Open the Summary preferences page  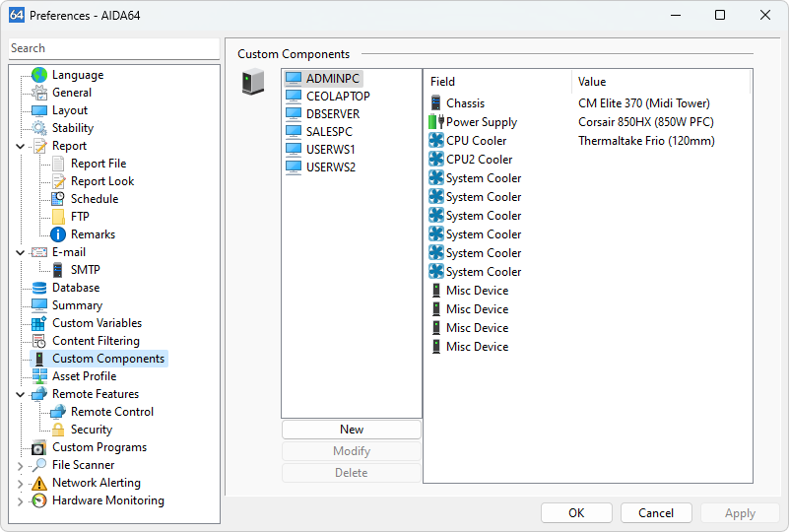[x=77, y=305]
